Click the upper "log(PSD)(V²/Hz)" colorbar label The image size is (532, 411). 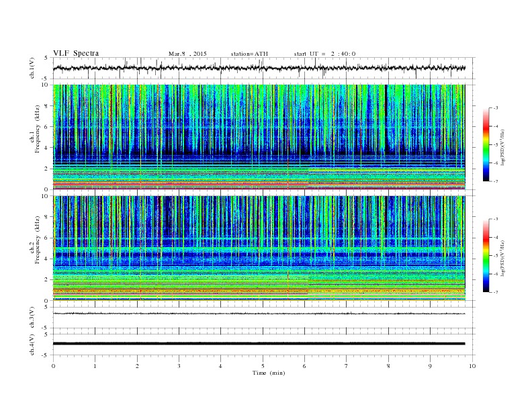(503, 148)
